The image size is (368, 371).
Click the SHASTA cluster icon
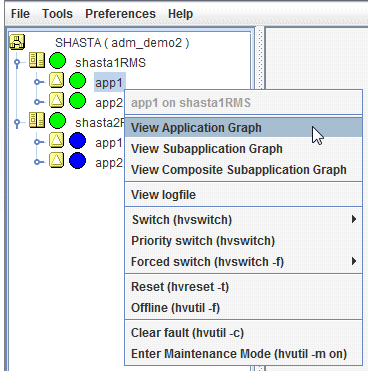click(17, 42)
